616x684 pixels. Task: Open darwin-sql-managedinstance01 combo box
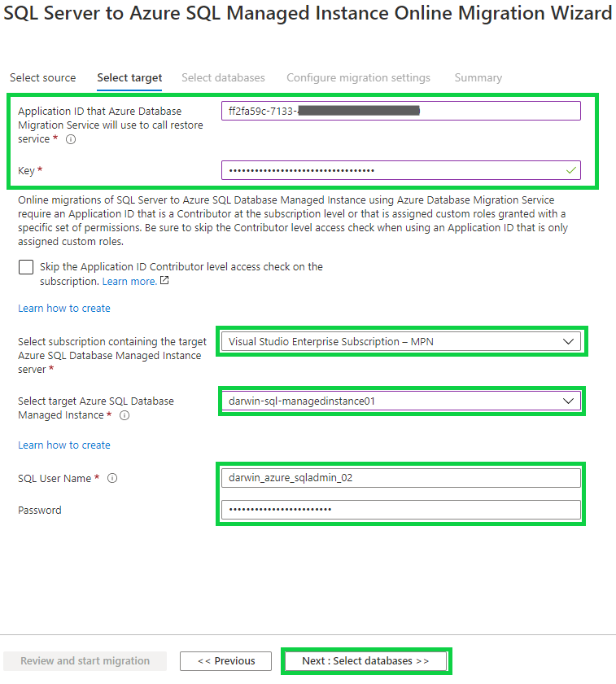click(401, 401)
